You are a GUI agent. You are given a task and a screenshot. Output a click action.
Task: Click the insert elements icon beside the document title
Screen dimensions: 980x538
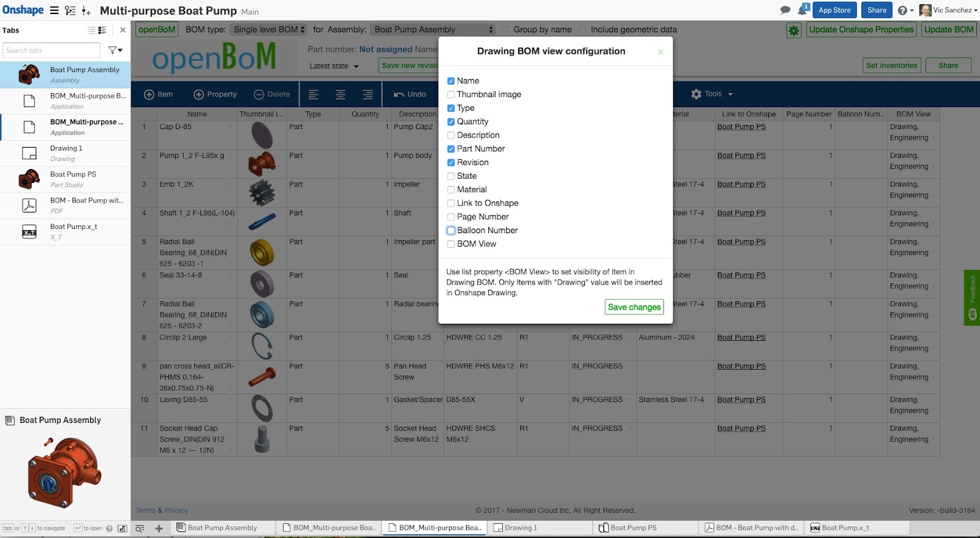pyautogui.click(x=86, y=10)
